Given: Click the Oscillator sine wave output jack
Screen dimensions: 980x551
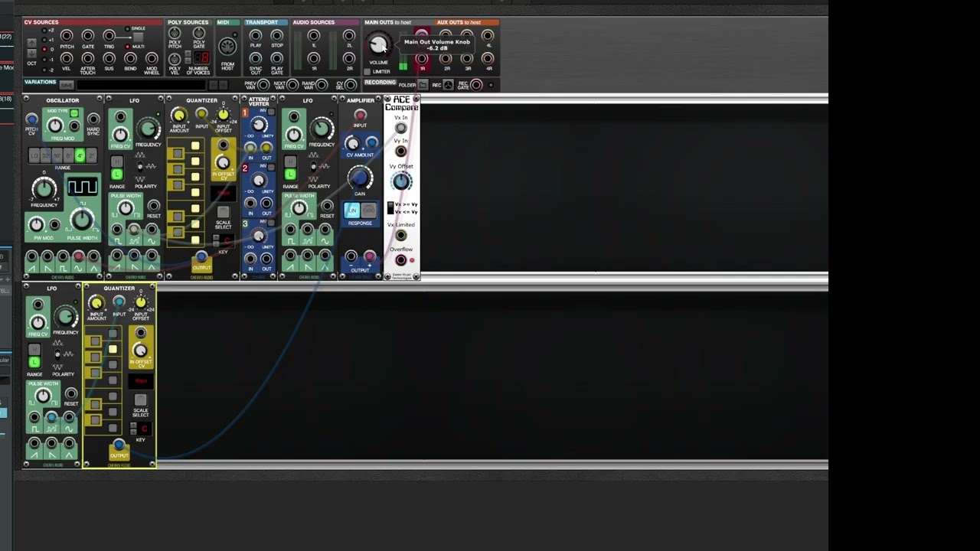Looking at the screenshot, I should coord(78,256).
